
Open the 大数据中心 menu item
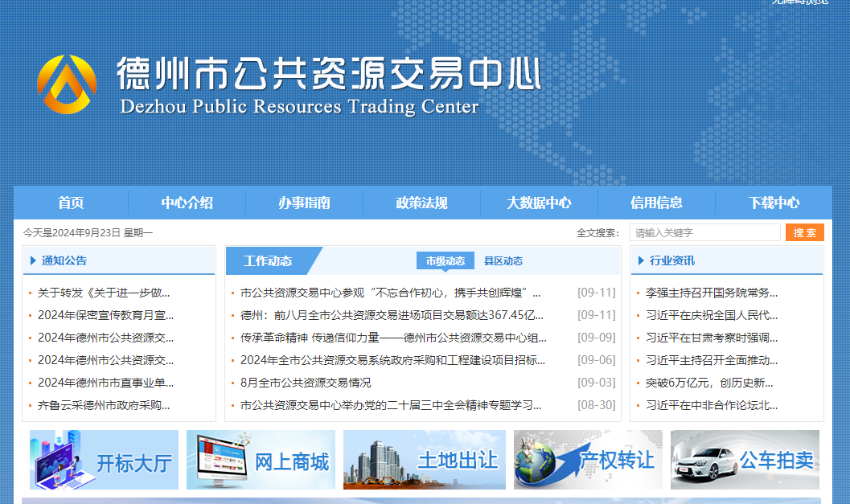pyautogui.click(x=539, y=203)
